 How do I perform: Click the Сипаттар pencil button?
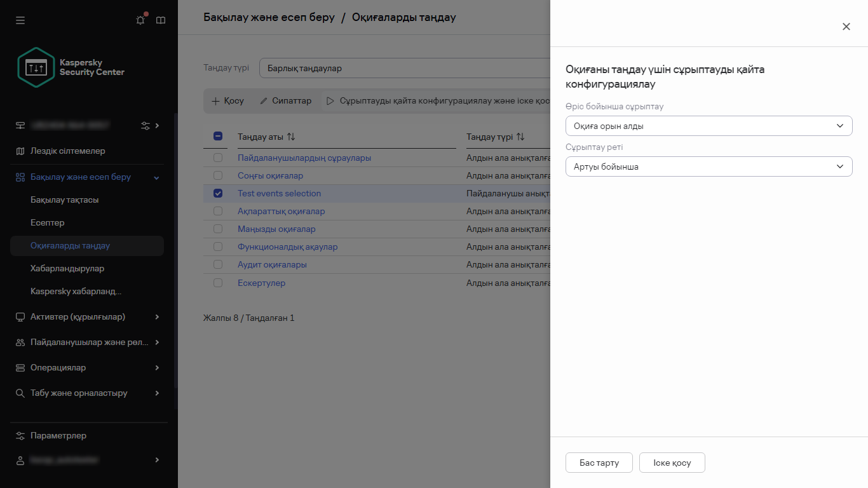click(286, 101)
